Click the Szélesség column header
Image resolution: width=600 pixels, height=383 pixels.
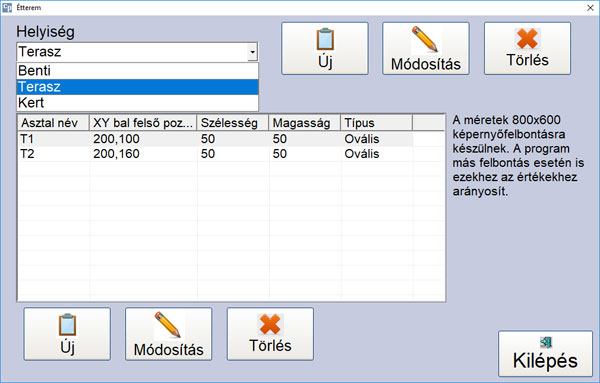(233, 123)
